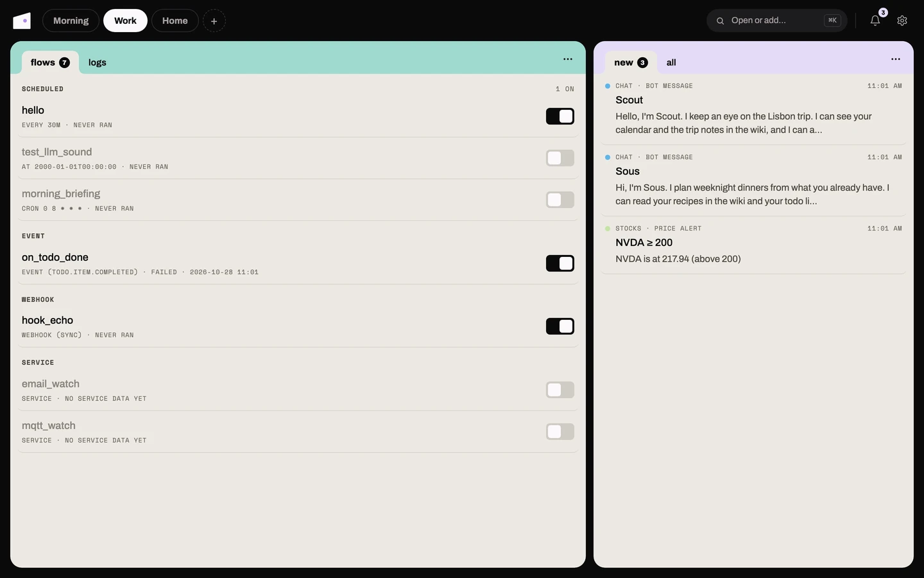
Task: Disable the hook_echo webhook flow
Action: point(560,326)
